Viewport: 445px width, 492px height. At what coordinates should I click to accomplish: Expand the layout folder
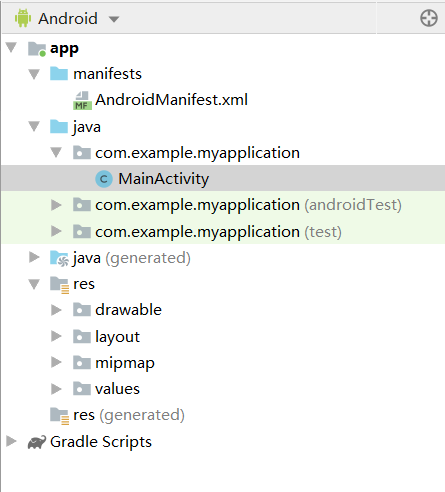pyautogui.click(x=56, y=336)
